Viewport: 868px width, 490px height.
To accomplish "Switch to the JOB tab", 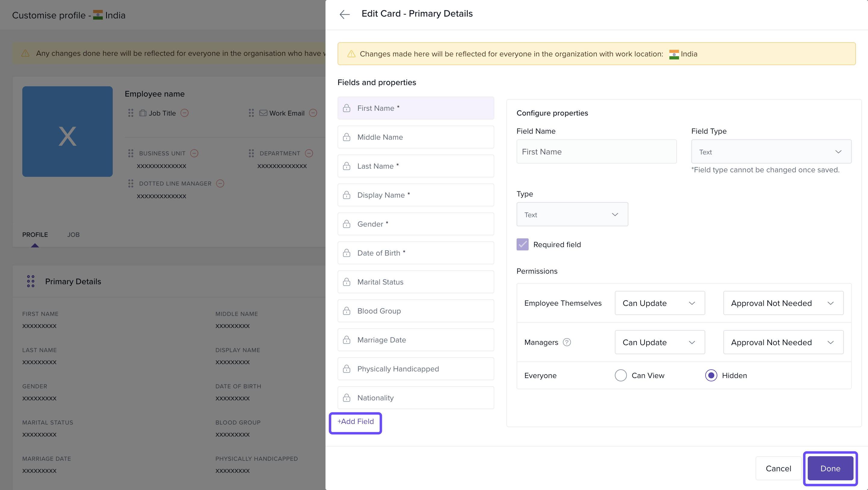I will (x=73, y=235).
